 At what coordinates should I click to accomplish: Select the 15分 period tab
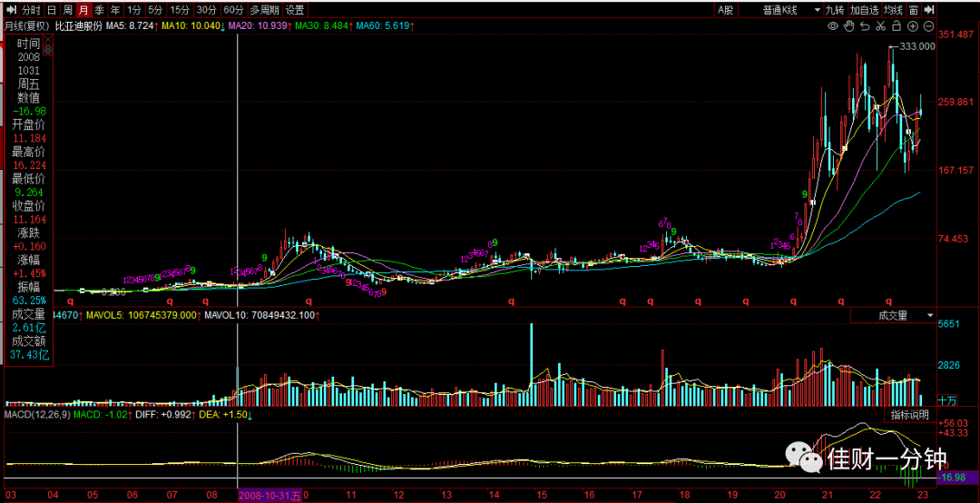click(x=180, y=10)
